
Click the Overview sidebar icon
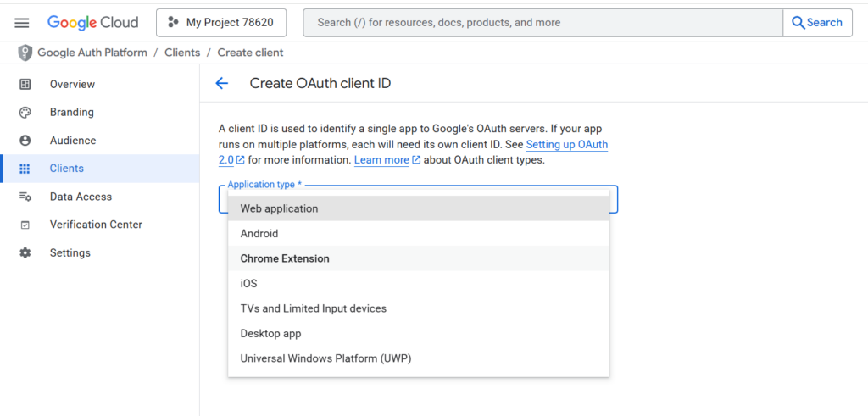[25, 84]
